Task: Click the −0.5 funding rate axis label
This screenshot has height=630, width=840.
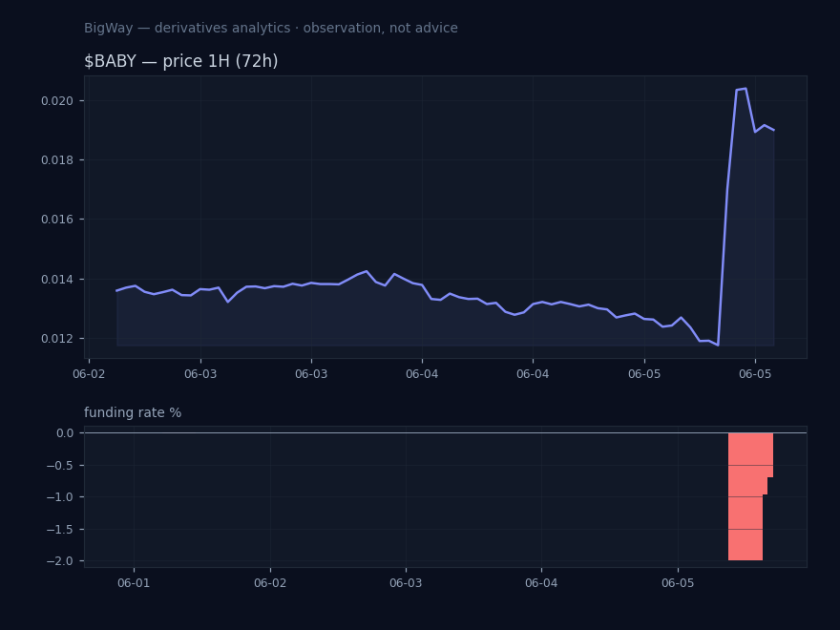Action: pos(60,465)
